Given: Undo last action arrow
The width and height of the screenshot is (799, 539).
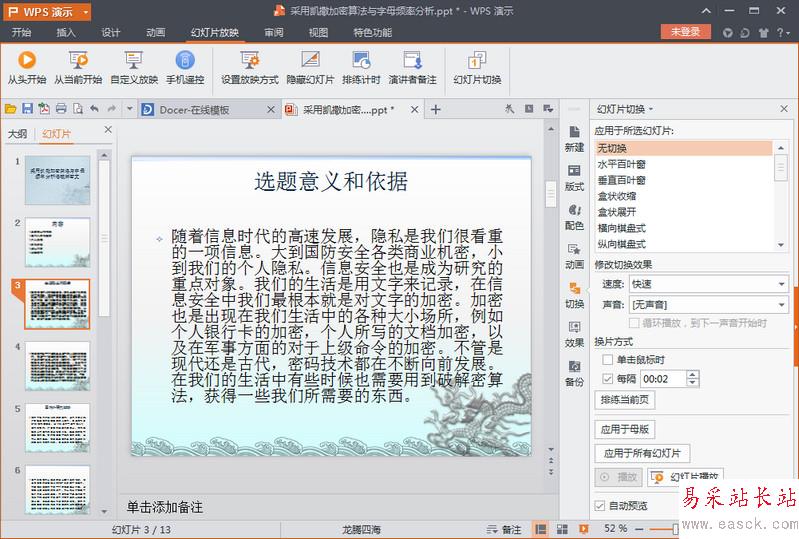Looking at the screenshot, I should pyautogui.click(x=95, y=109).
